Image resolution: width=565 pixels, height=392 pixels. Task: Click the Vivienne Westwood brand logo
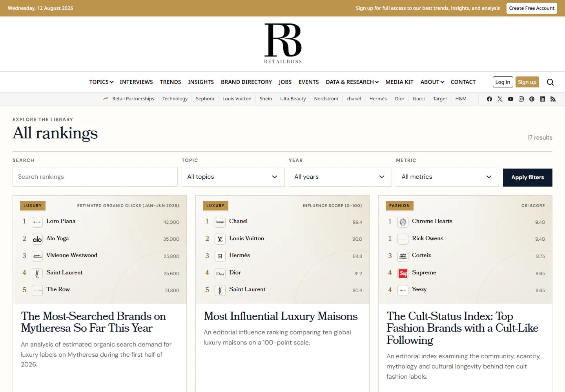click(37, 256)
